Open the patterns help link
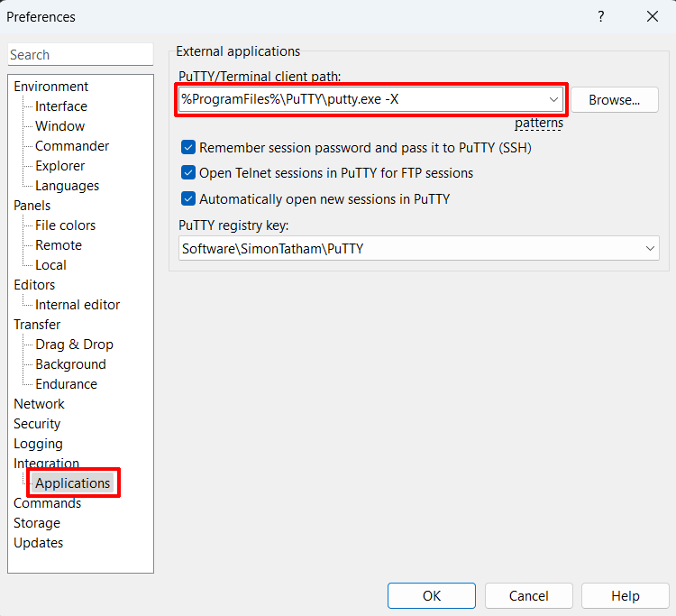This screenshot has width=676, height=616. 539,124
